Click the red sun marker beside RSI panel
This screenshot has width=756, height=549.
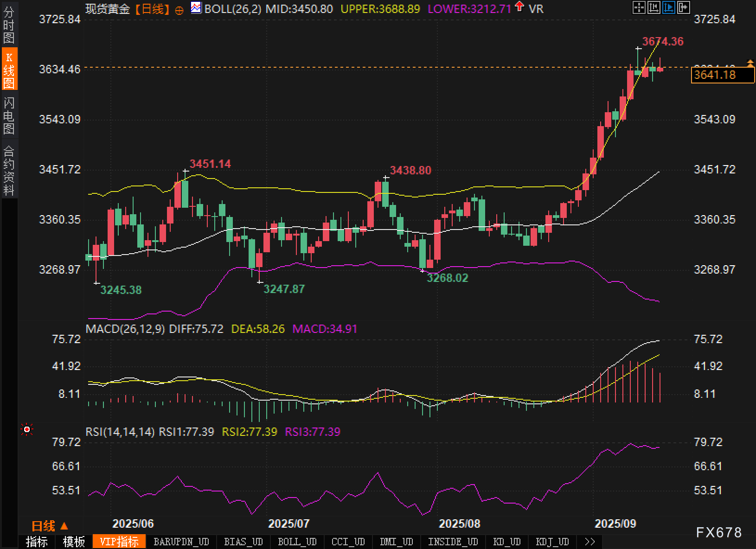point(27,430)
